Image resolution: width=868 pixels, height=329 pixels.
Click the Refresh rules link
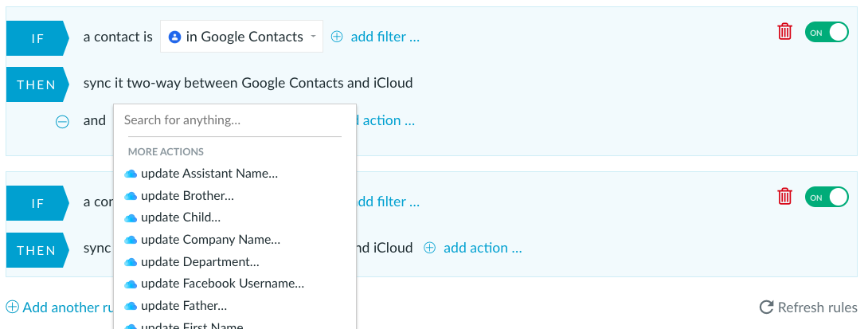click(x=808, y=307)
